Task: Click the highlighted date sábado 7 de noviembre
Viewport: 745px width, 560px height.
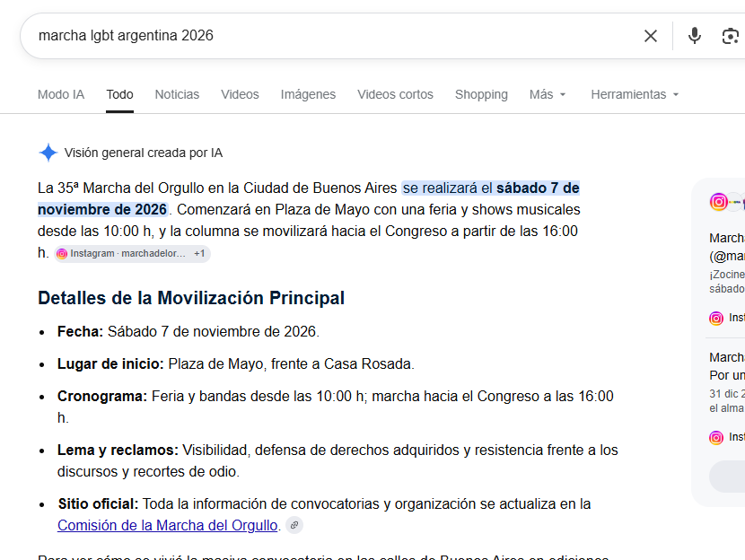Action: tap(309, 198)
